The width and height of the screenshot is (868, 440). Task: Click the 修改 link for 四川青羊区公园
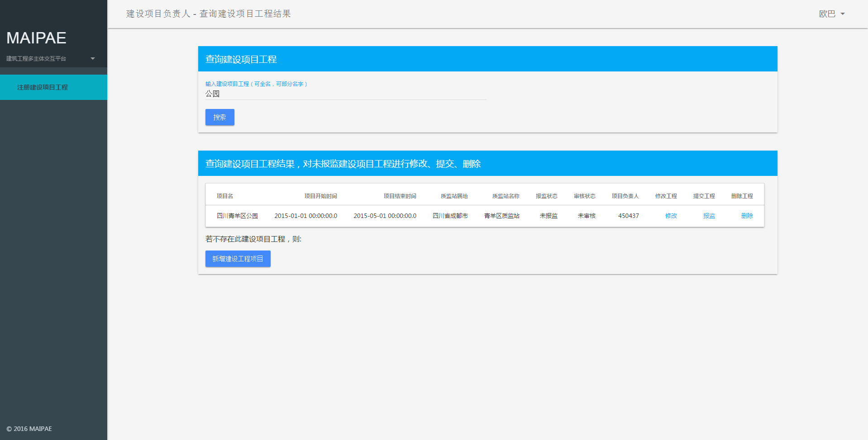click(x=671, y=216)
